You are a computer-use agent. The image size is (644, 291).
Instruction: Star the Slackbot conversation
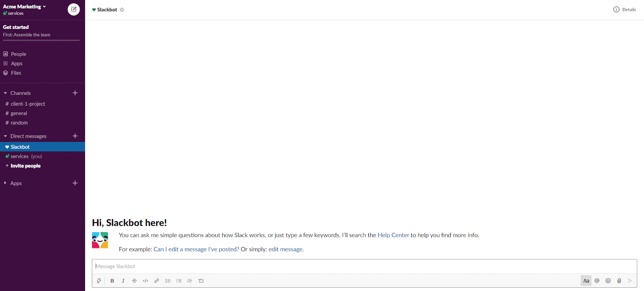(122, 10)
